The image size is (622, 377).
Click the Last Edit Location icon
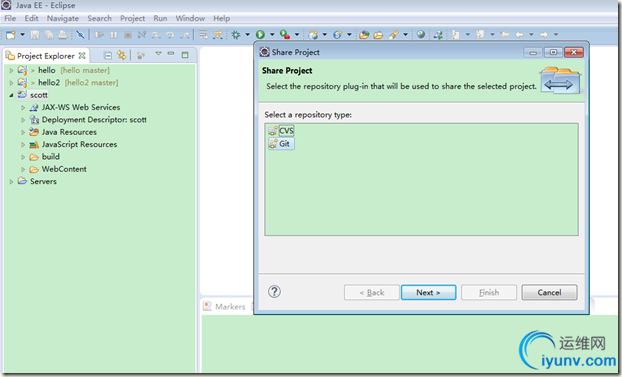pos(505,35)
